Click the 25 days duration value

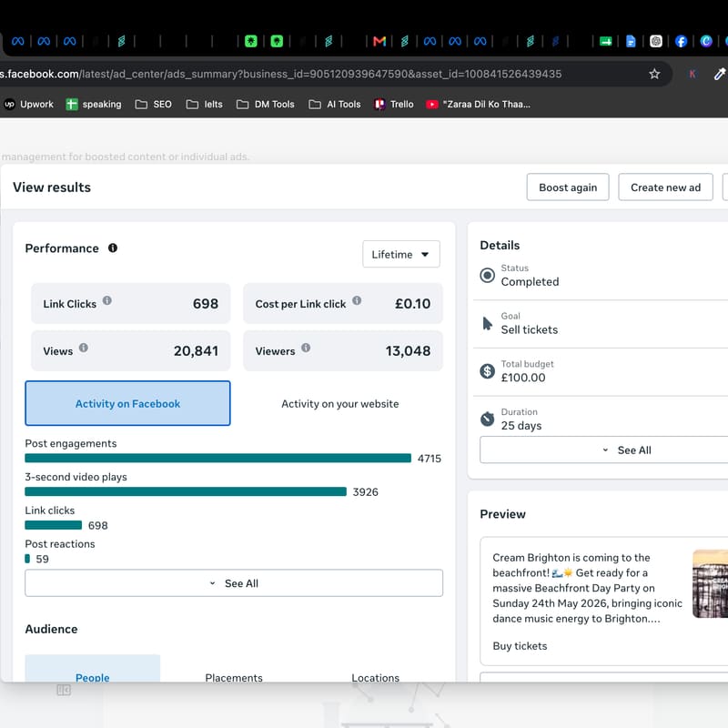tap(521, 425)
